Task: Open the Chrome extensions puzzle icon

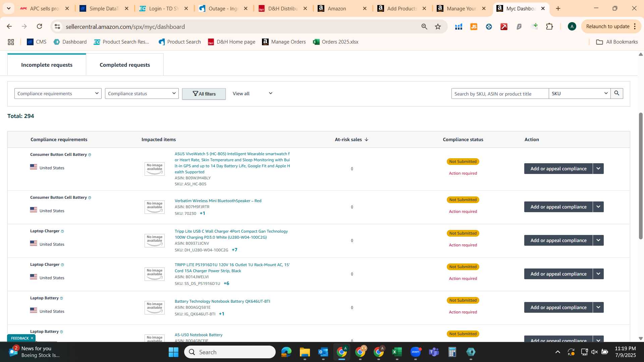Action: [x=549, y=26]
